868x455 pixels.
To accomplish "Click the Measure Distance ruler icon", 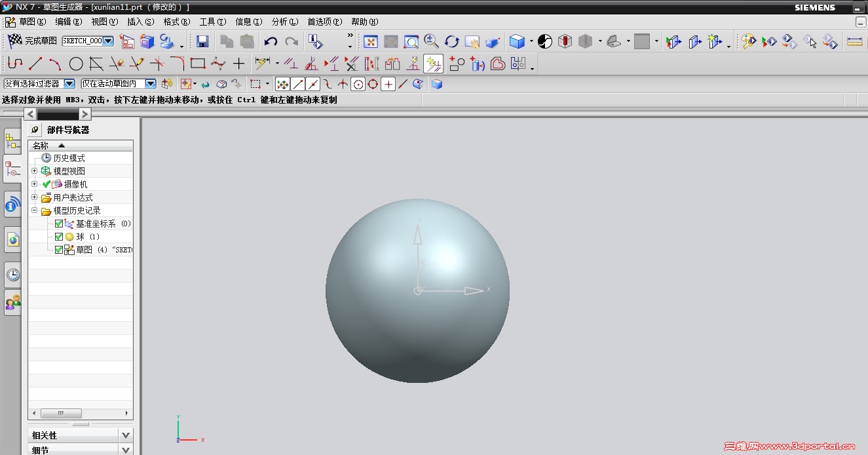I will coord(854,42).
